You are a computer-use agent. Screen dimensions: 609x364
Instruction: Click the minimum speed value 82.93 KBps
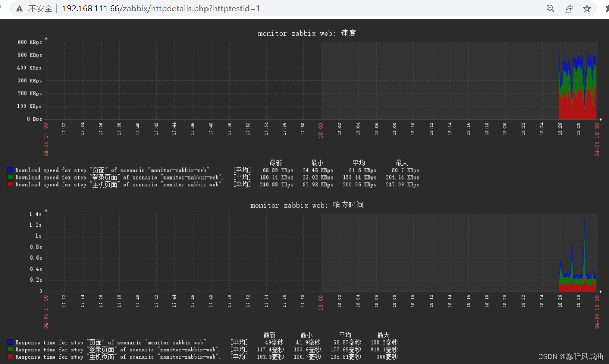(318, 185)
